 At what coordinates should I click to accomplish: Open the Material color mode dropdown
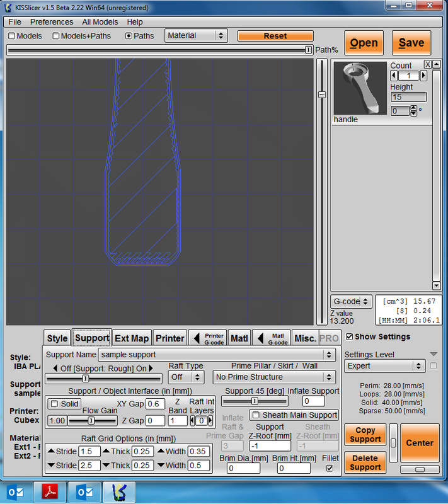tap(197, 36)
